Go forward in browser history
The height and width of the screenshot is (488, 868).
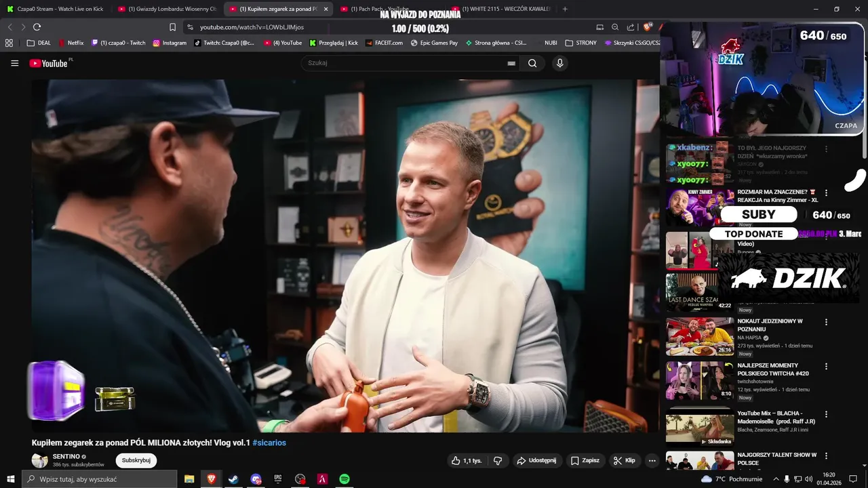click(23, 27)
